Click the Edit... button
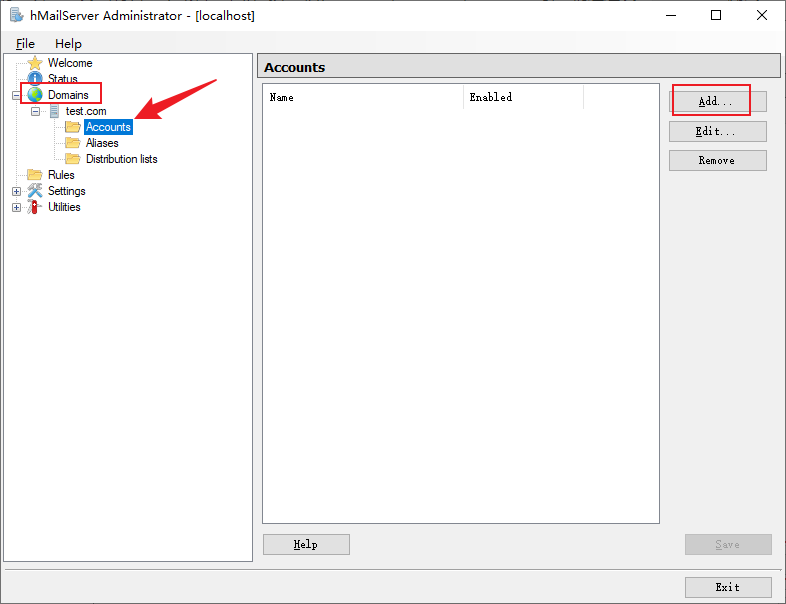This screenshot has width=786, height=604. click(x=717, y=131)
